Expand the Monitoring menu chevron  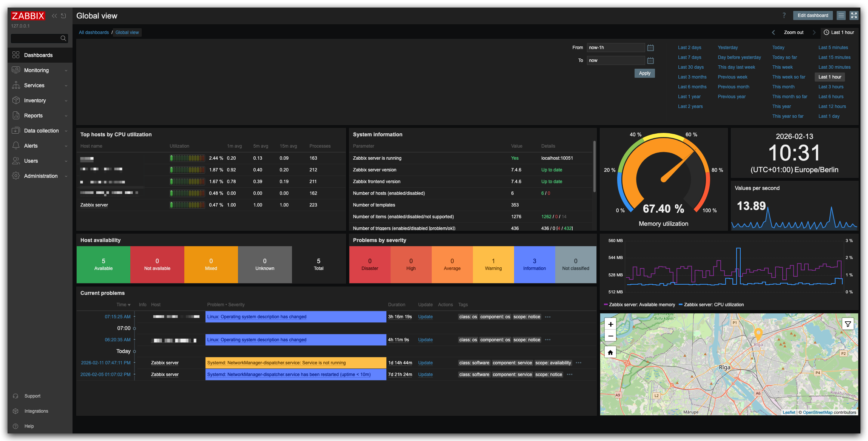pos(66,71)
